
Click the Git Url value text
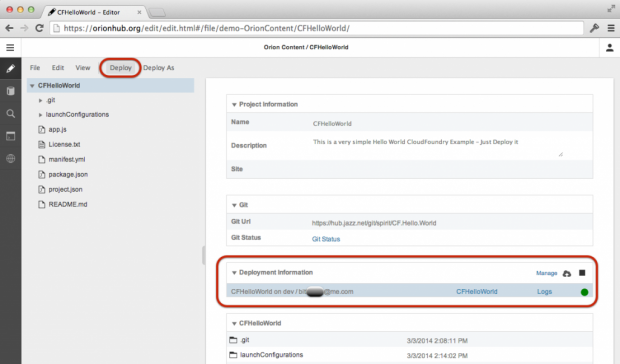pos(374,223)
